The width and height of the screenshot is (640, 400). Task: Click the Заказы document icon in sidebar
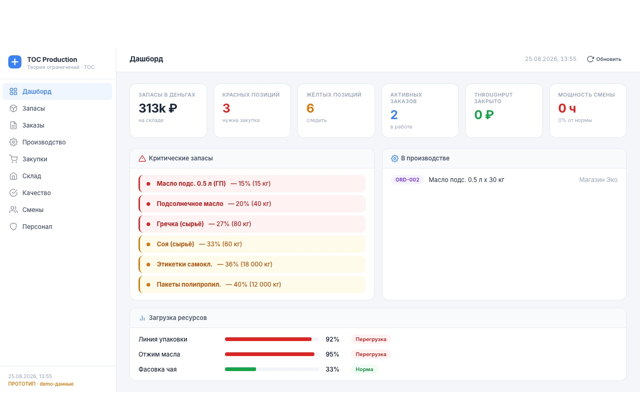[13, 125]
